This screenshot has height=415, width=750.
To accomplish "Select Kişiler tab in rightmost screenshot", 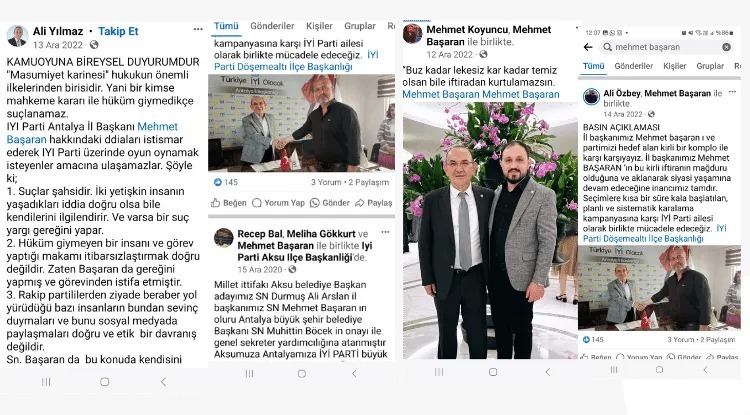I will pos(674,66).
